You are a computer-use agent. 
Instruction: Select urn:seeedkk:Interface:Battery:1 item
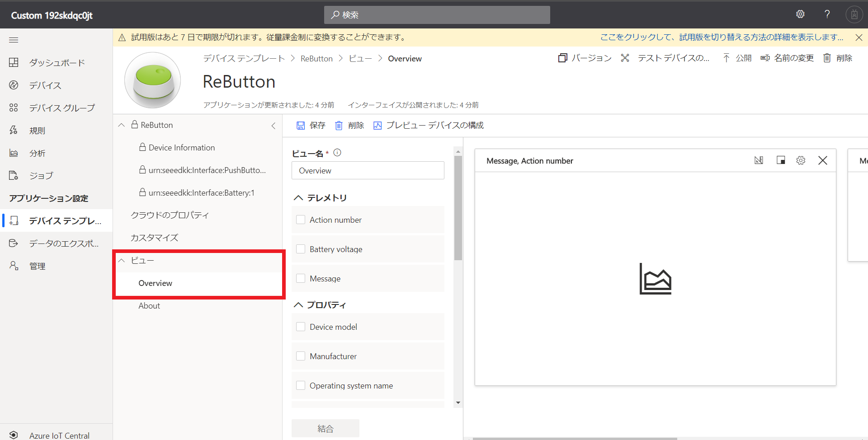click(x=197, y=193)
